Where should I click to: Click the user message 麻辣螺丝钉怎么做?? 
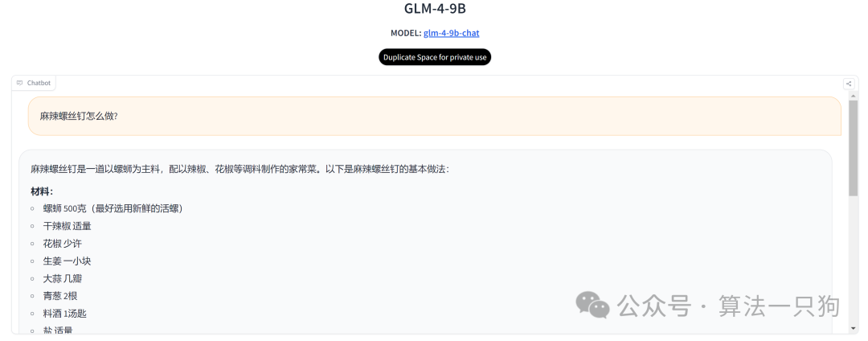pyautogui.click(x=435, y=117)
